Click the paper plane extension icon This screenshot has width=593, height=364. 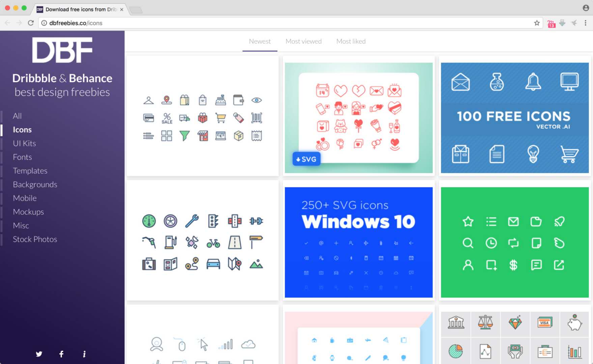coord(574,23)
